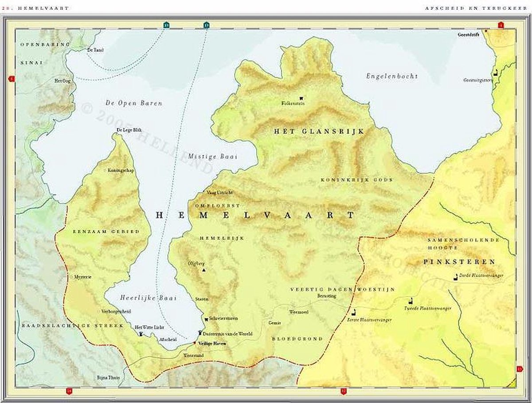Screen dimensions: 532x403
Task: Click the KONINKRIJK GODS label
Action: (357, 180)
